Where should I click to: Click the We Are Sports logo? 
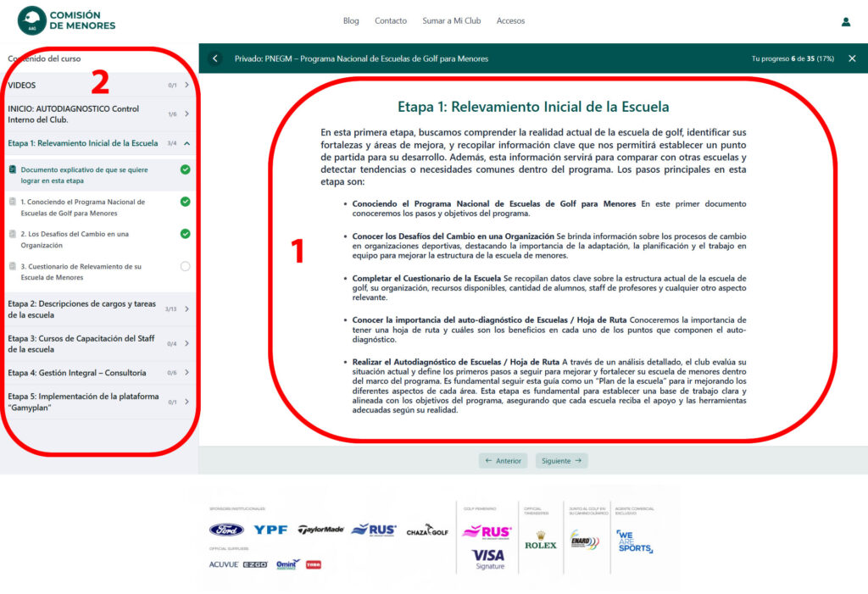635,541
